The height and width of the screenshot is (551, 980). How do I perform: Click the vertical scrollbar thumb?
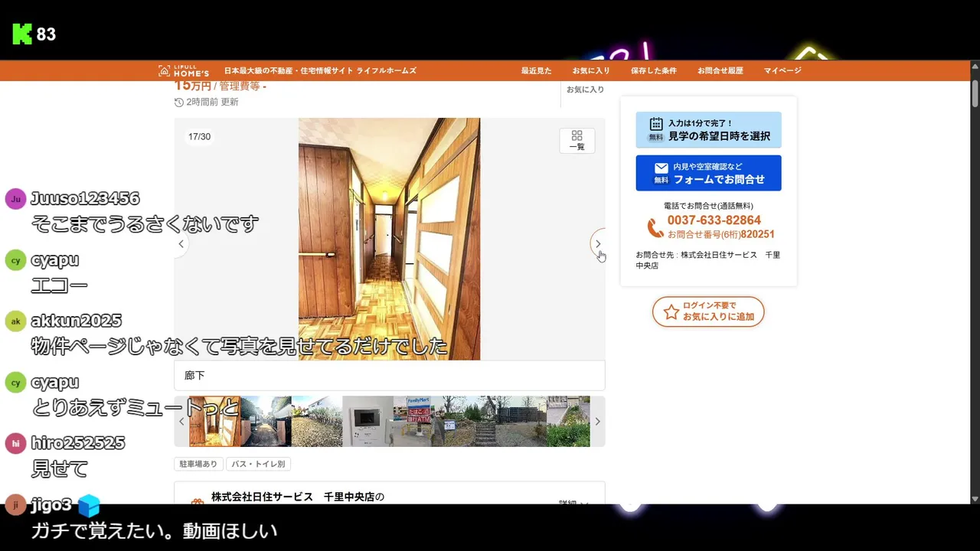[x=975, y=93]
